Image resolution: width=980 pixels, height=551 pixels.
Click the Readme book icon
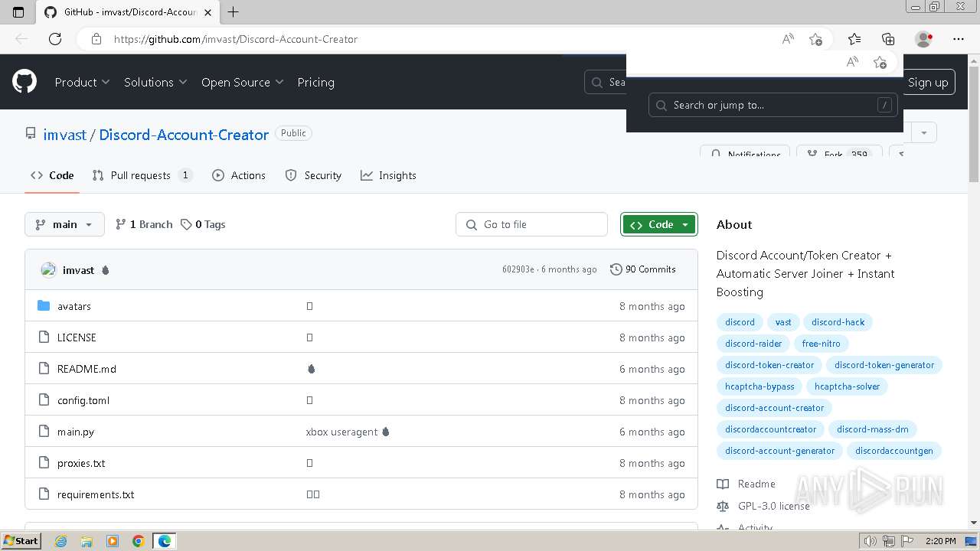pyautogui.click(x=723, y=484)
